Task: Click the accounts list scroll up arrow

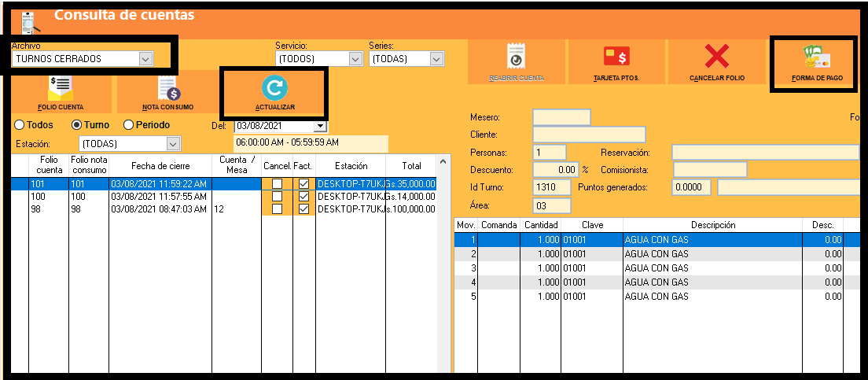Action: (443, 162)
